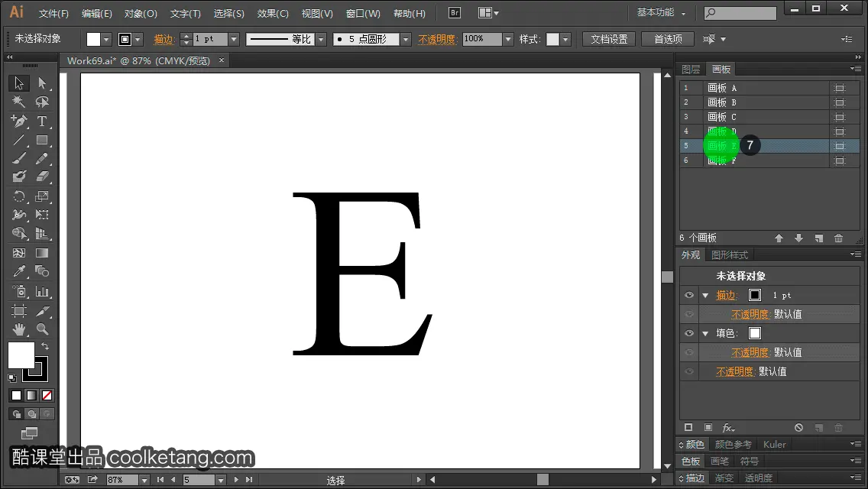Image resolution: width=868 pixels, height=489 pixels.
Task: Go to next artboard button
Action: [236, 480]
